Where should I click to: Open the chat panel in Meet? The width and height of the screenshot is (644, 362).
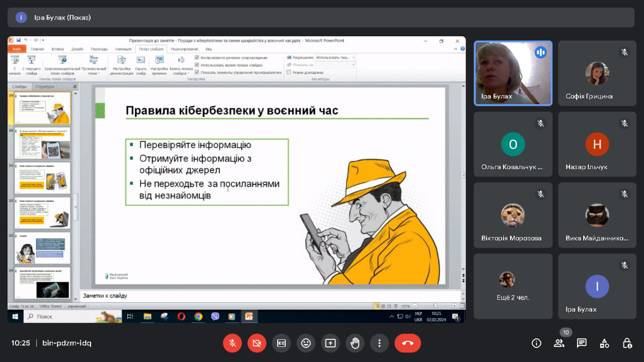582,343
